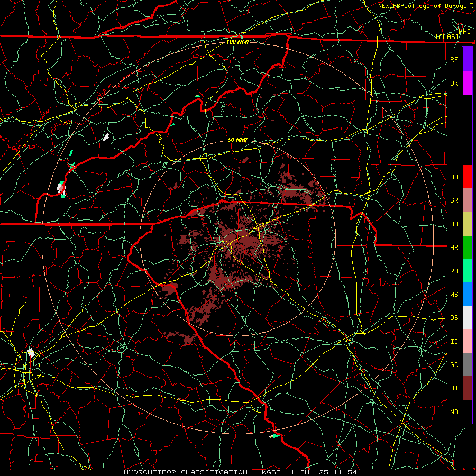Screen dimensions: 476x476
Task: Click the RF legend label
Action: click(x=454, y=59)
